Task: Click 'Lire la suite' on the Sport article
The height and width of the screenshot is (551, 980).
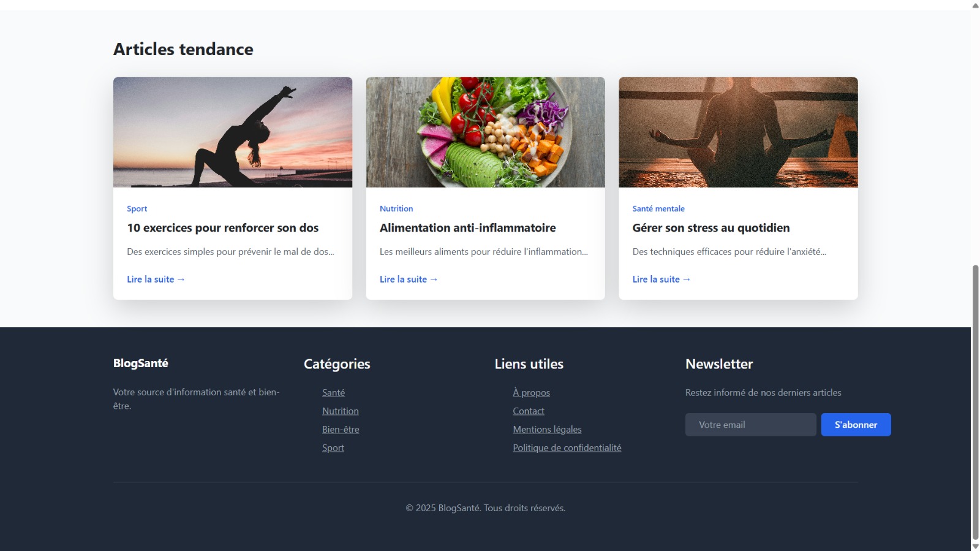Action: pos(156,279)
